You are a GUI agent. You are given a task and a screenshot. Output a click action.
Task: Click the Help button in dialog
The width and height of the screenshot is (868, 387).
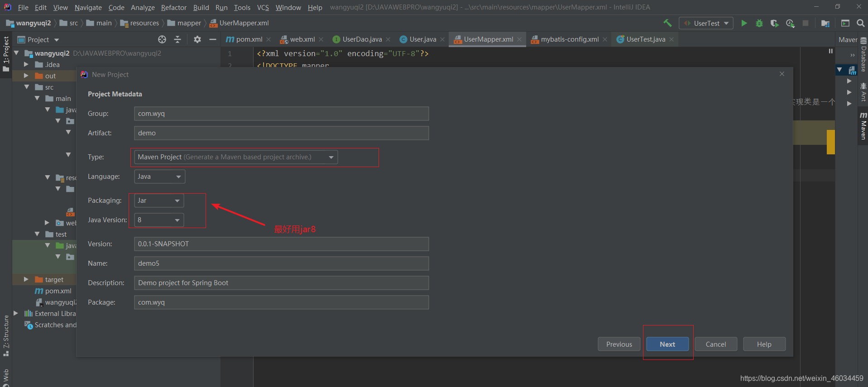point(764,344)
